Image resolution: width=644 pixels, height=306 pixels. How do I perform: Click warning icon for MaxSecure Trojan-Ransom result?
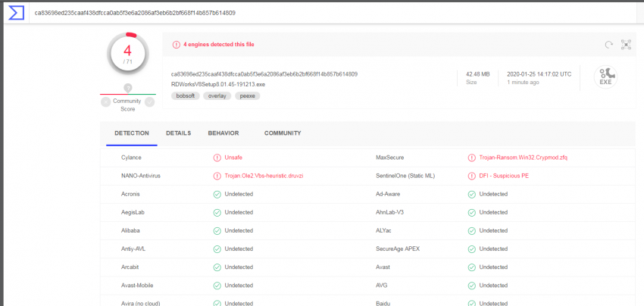tap(472, 158)
